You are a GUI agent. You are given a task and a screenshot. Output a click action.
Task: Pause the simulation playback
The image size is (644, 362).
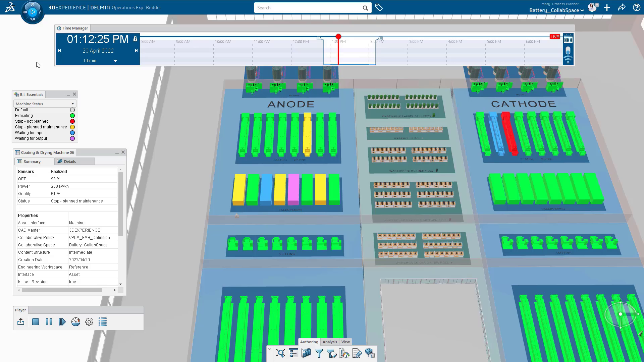pos(49,322)
